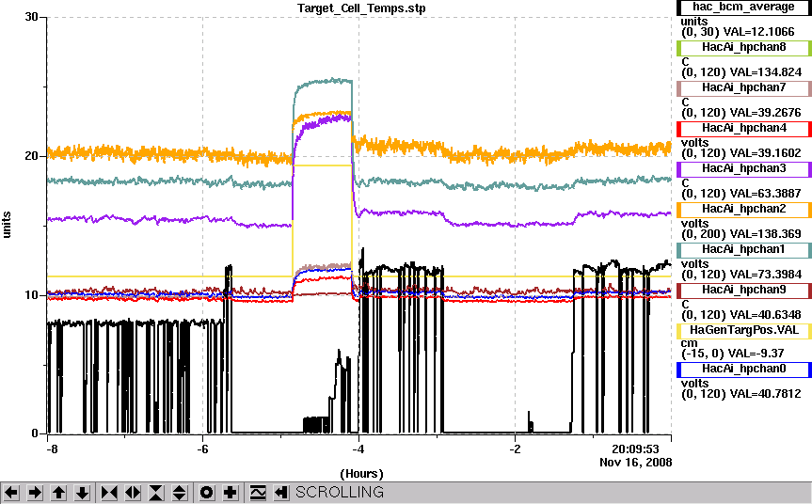Pan the plot down with the down arrow
This screenshot has height=504, width=812.
(82, 492)
